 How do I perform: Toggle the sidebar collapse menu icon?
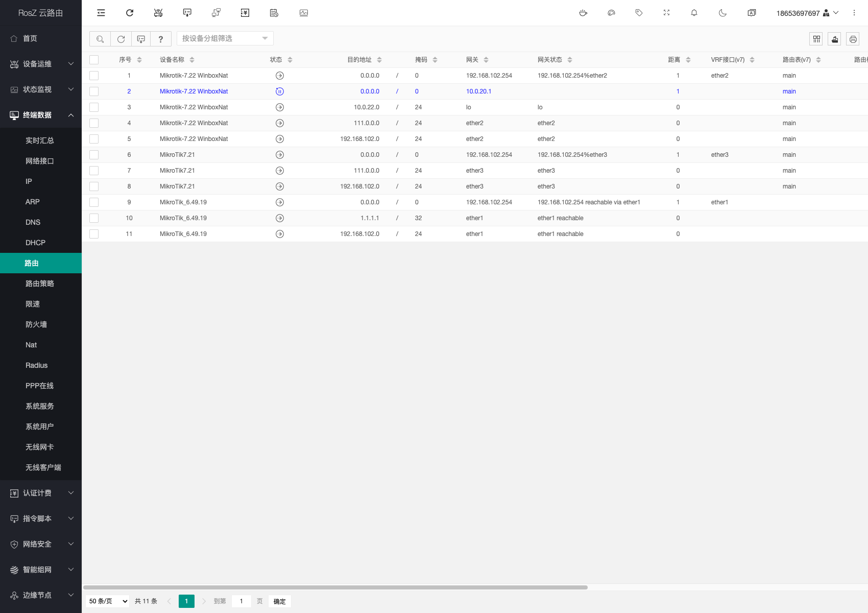101,13
